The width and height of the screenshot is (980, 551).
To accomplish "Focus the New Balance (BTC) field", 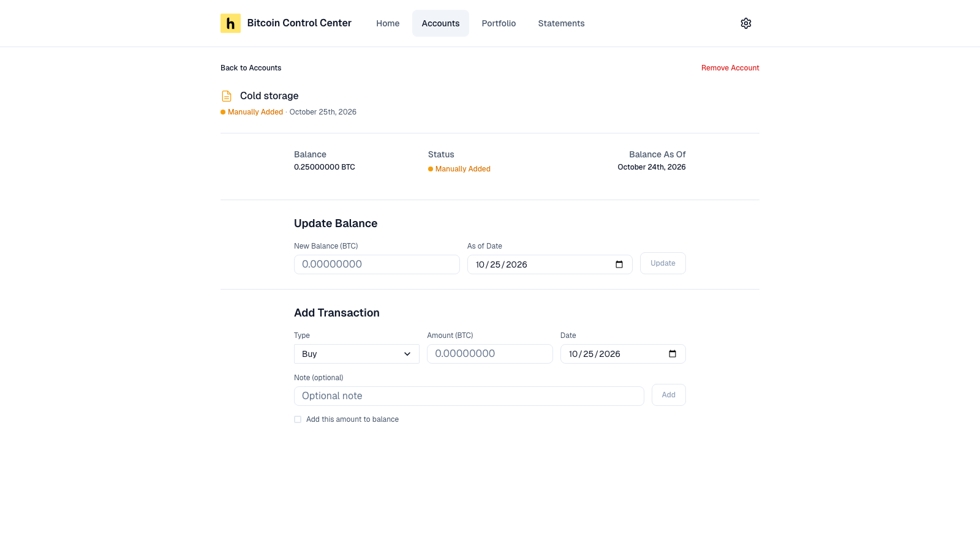I will pos(377,264).
